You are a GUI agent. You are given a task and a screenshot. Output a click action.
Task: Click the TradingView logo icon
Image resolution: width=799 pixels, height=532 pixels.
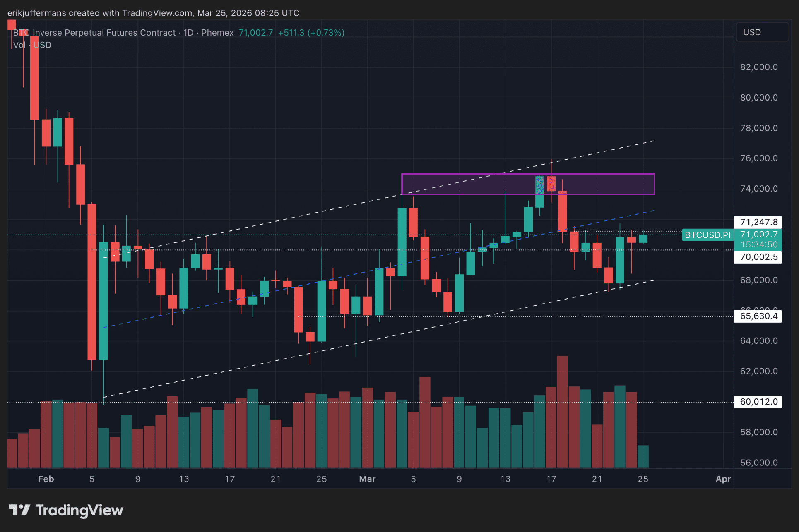19,510
